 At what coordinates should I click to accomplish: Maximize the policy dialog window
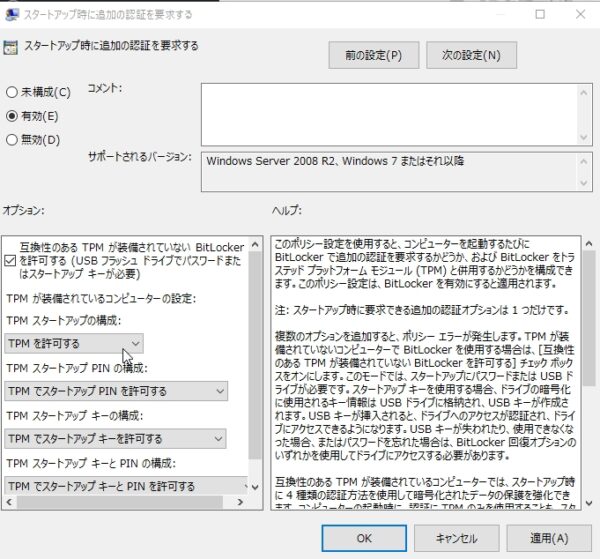tap(540, 14)
